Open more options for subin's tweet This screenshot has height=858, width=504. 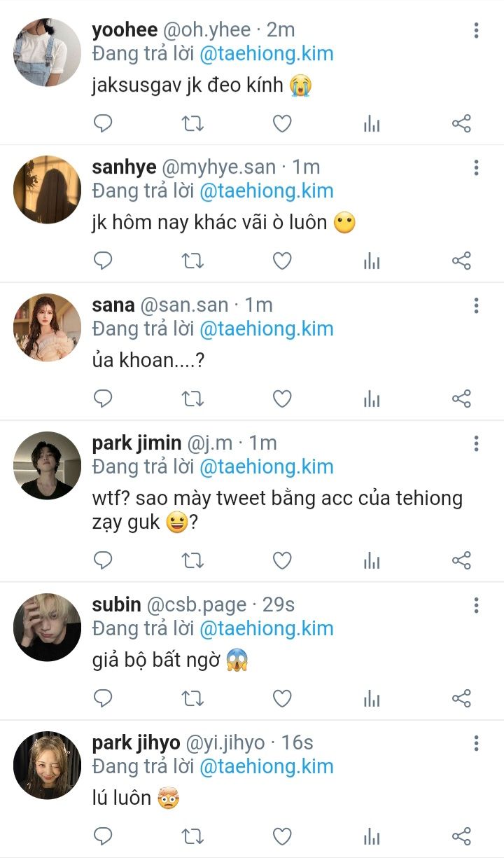(476, 605)
